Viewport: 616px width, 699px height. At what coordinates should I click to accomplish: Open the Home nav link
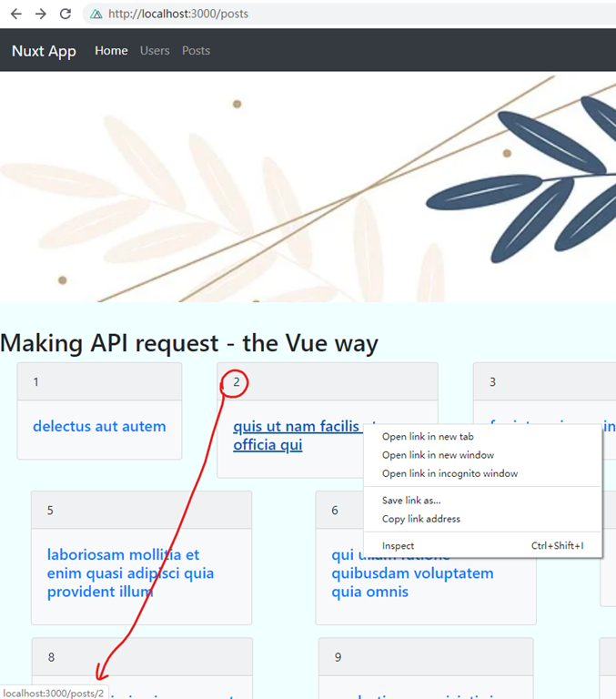pos(111,51)
